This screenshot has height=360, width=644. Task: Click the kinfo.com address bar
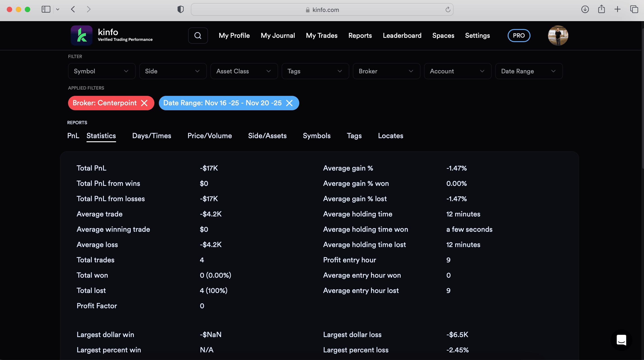tap(322, 9)
